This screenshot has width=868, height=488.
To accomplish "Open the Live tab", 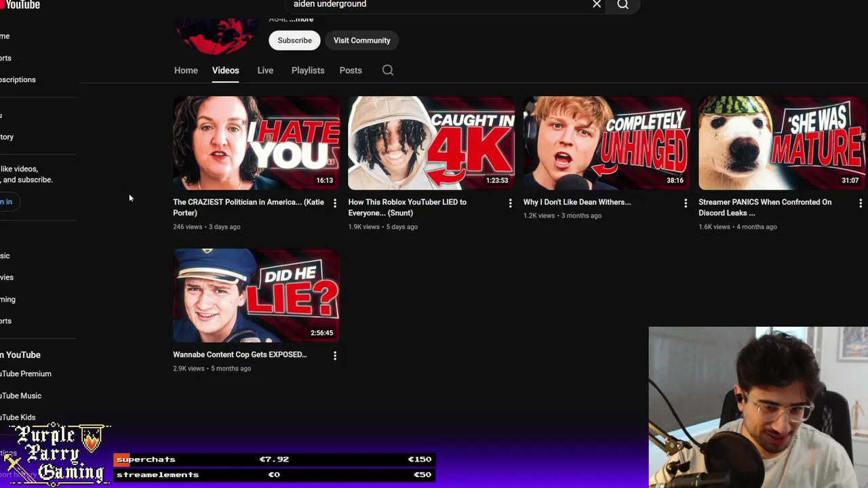I will click(265, 70).
